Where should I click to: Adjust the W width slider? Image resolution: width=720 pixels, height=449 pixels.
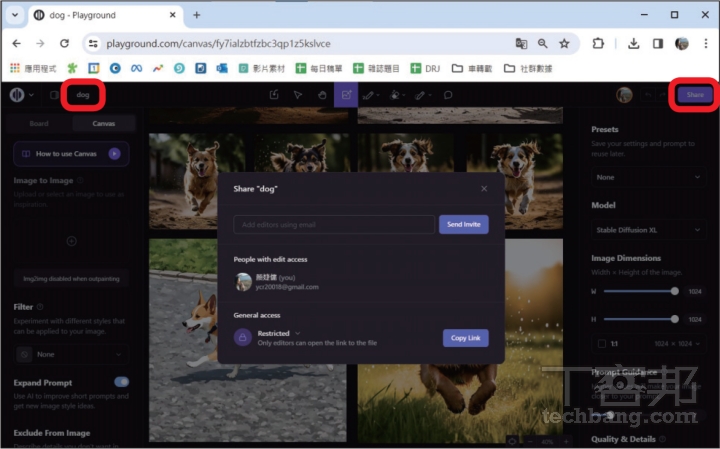[x=641, y=291]
